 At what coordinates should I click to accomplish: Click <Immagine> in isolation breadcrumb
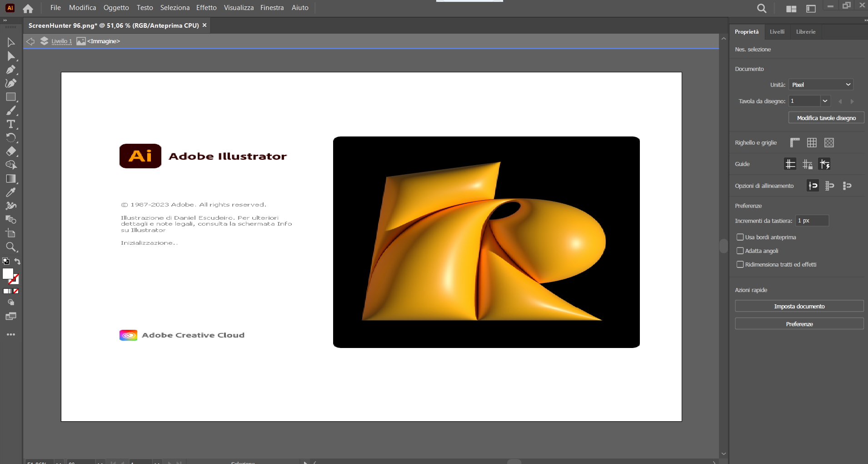coord(104,41)
